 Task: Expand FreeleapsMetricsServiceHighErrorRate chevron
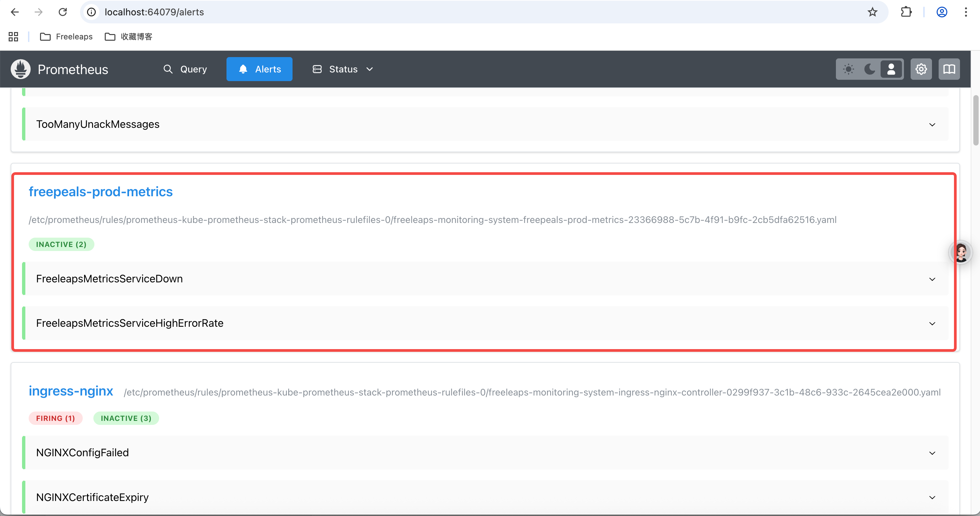[x=932, y=323]
